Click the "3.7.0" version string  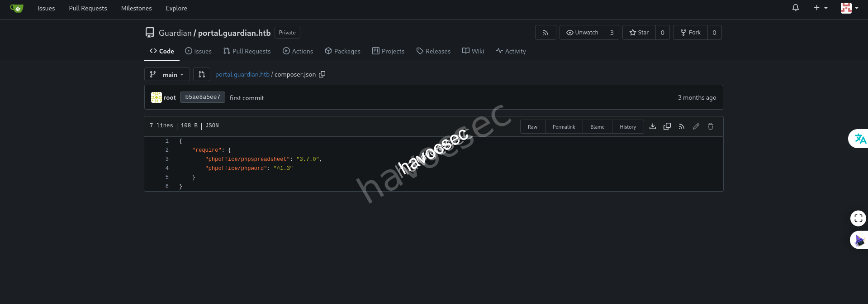pyautogui.click(x=308, y=159)
